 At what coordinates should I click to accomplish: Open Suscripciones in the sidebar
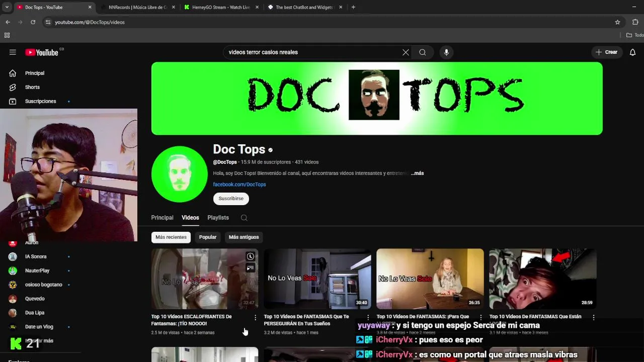pos(40,101)
